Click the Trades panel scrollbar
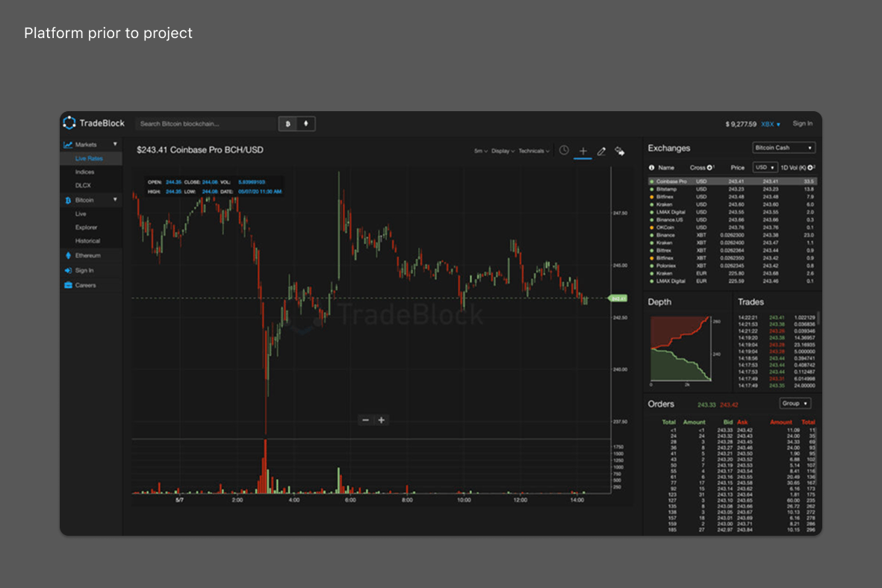This screenshot has height=588, width=882. (819, 318)
